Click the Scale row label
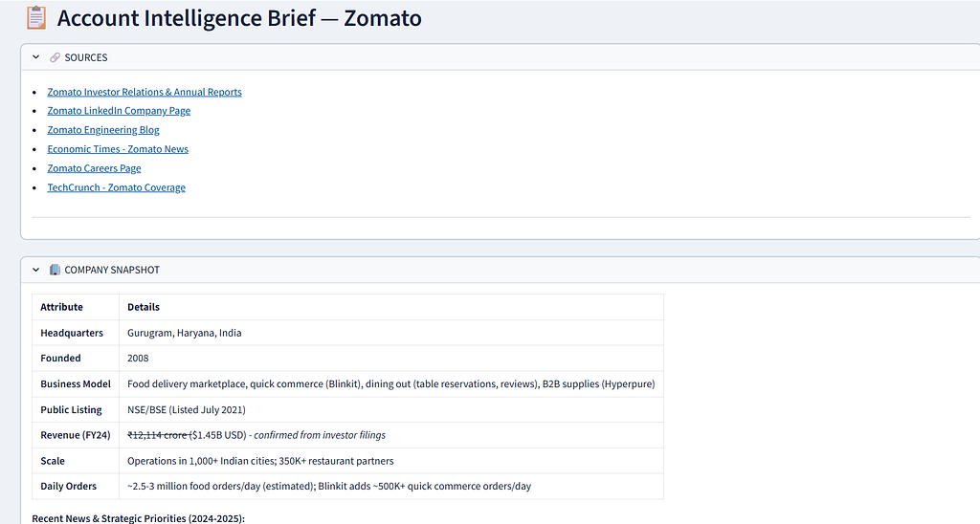 53,461
